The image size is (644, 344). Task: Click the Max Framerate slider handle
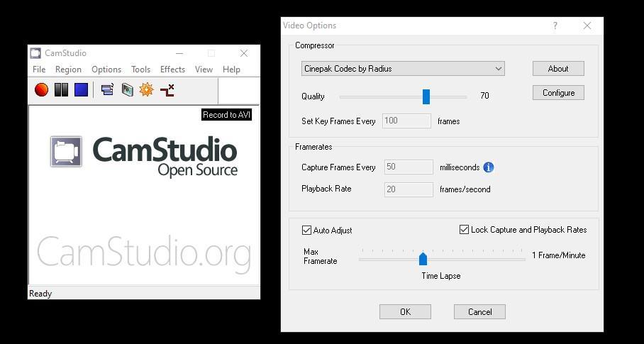pyautogui.click(x=423, y=259)
